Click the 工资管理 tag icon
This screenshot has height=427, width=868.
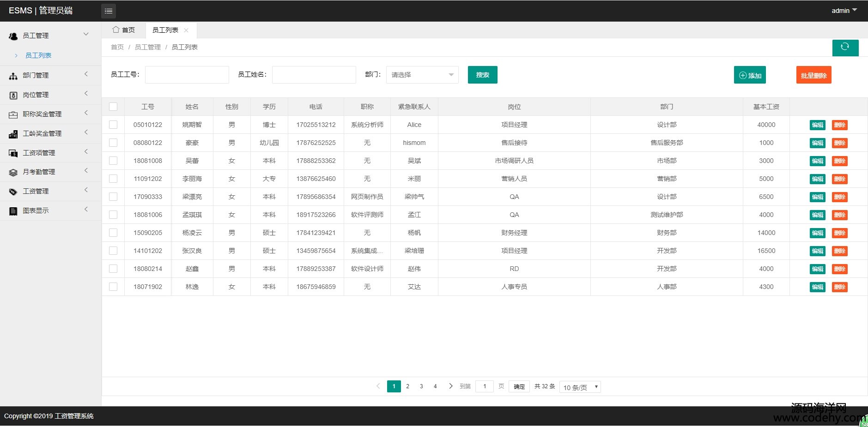(x=13, y=192)
